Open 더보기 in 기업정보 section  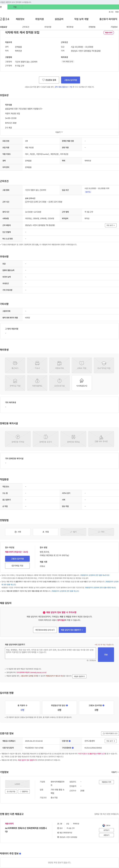coord(115,772)
